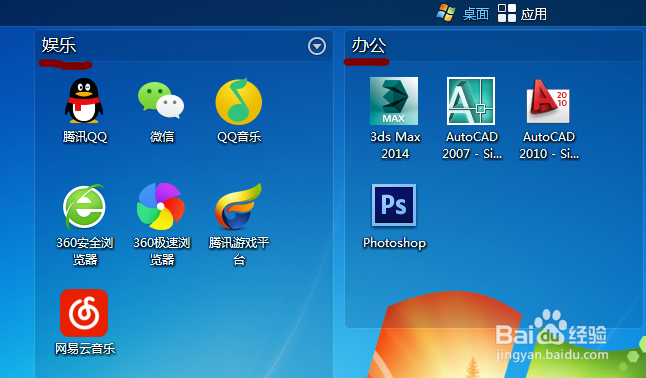Click the 微信 label text
Image resolution: width=646 pixels, height=378 pixels.
click(162, 136)
